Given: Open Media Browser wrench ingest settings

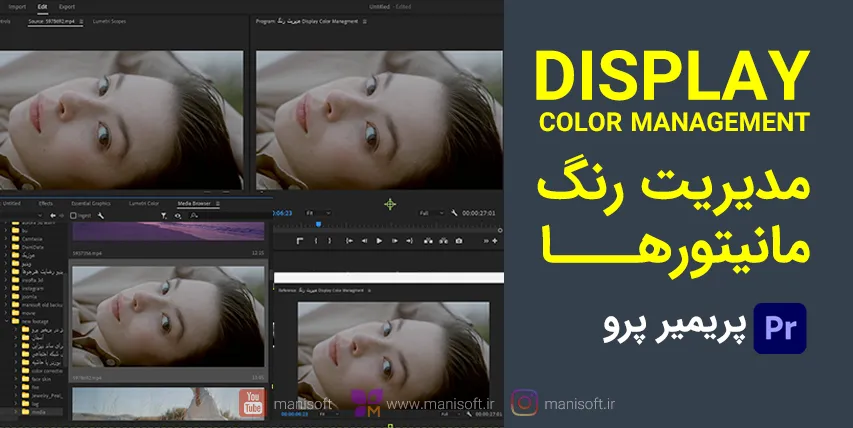Looking at the screenshot, I should click(100, 216).
